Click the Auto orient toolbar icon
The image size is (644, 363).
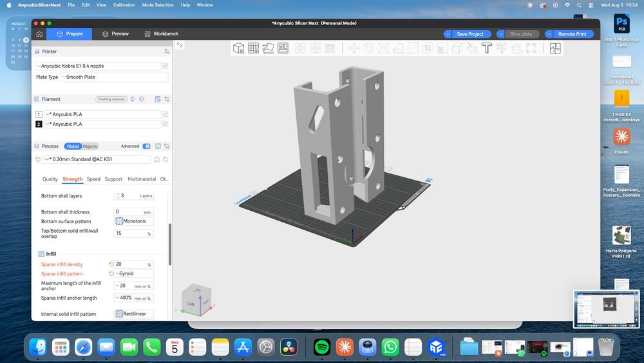[268, 48]
